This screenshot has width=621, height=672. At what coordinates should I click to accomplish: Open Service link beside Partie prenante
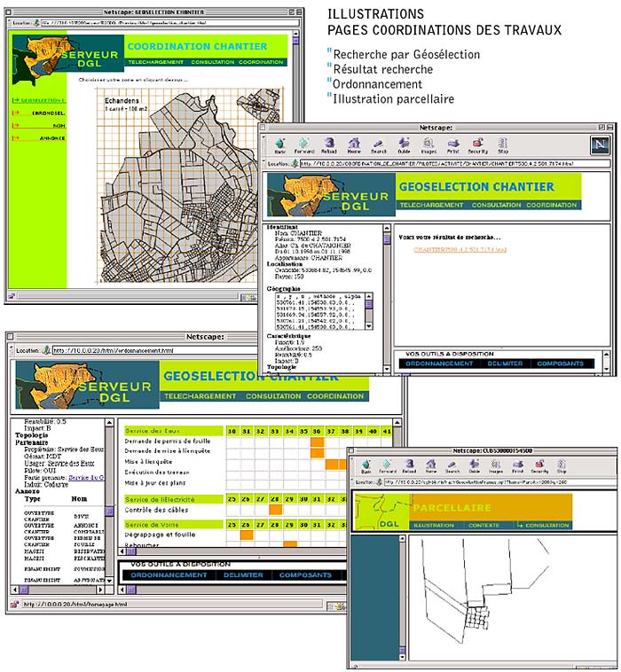point(86,478)
